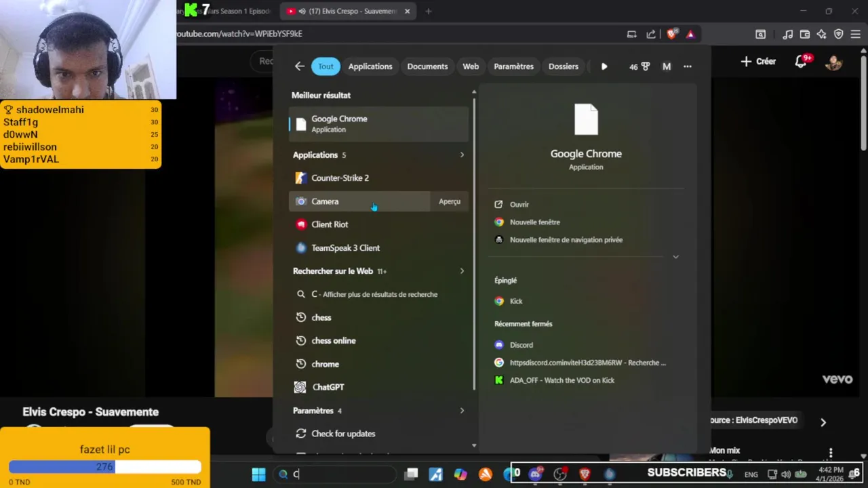Open Client Riot from results
The height and width of the screenshot is (488, 868).
pyautogui.click(x=378, y=224)
